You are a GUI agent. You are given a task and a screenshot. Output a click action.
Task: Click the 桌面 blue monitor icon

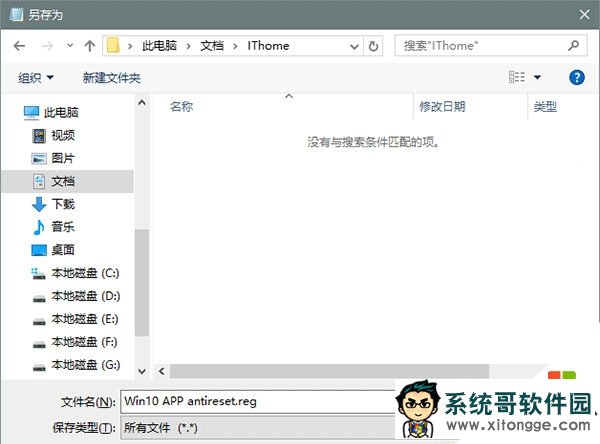[39, 250]
